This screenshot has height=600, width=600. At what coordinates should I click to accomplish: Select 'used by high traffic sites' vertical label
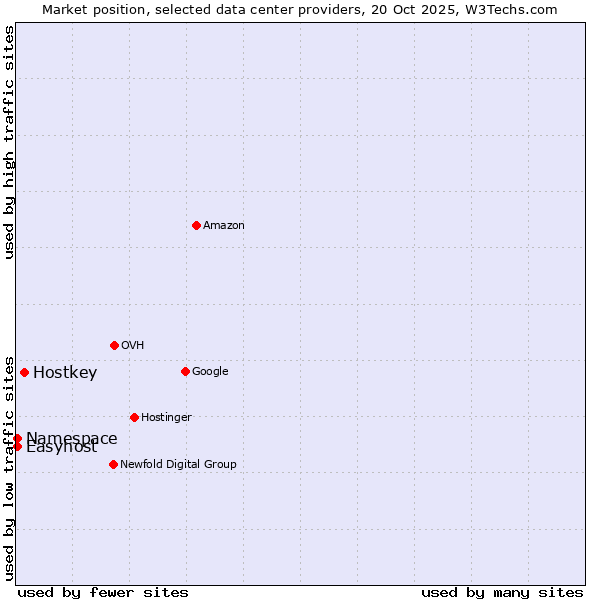pyautogui.click(x=9, y=142)
